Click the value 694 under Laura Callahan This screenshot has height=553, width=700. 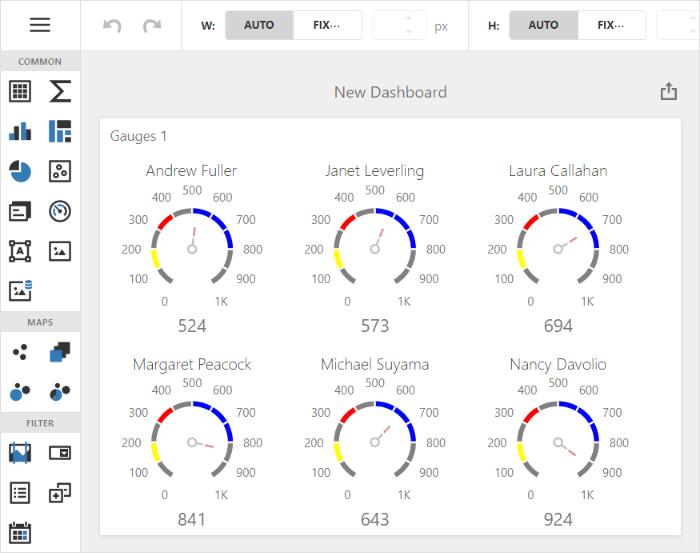[x=558, y=326]
